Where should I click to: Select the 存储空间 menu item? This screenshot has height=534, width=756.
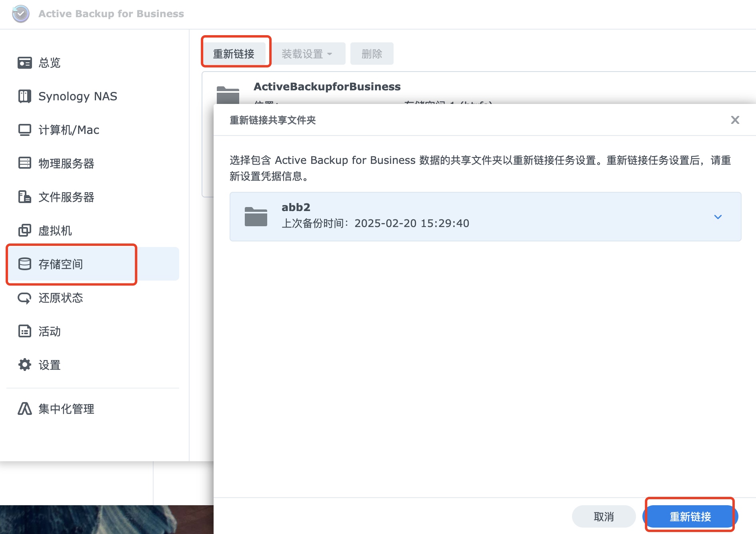click(x=93, y=264)
